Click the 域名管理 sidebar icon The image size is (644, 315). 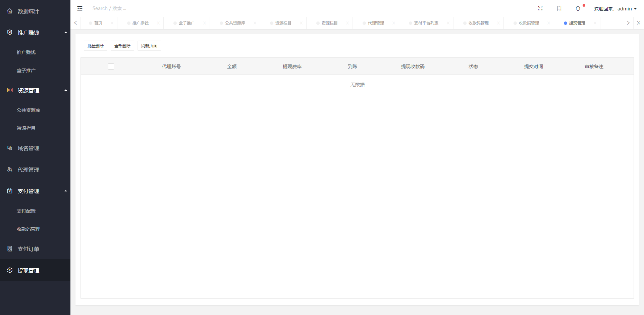[x=10, y=148]
